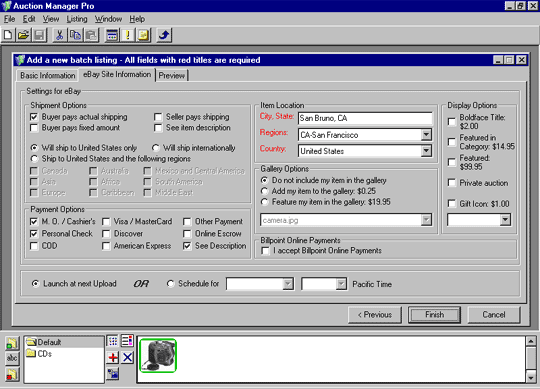This screenshot has width=540, height=389.
Task: Open the View menu
Action: click(51, 19)
